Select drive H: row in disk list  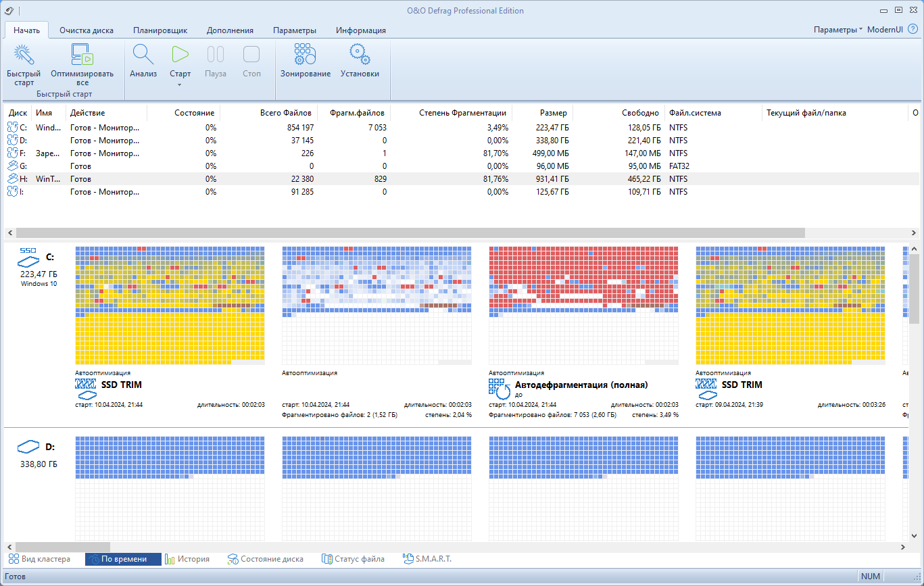(x=457, y=179)
